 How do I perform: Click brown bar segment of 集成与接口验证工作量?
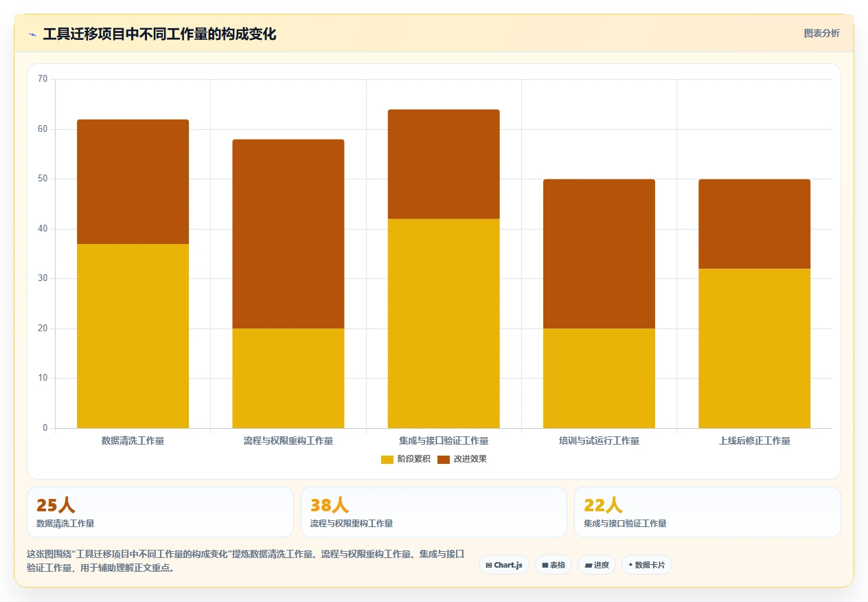point(444,164)
